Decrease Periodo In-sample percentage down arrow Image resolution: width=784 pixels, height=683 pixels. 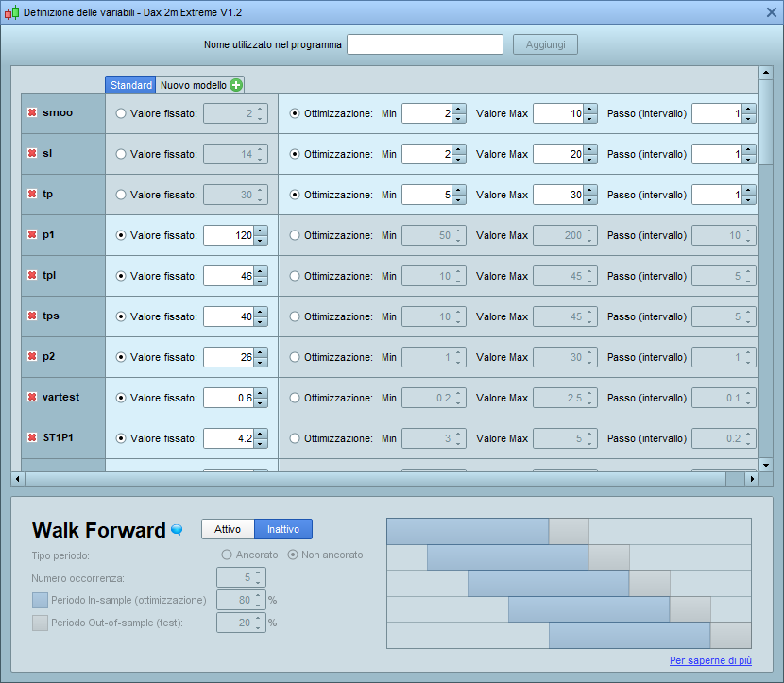[x=258, y=605]
